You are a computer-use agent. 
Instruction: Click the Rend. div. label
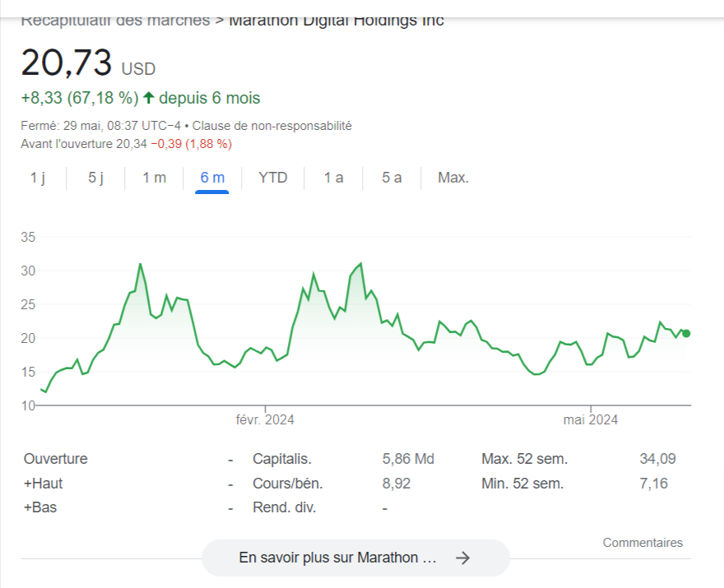[x=285, y=507]
